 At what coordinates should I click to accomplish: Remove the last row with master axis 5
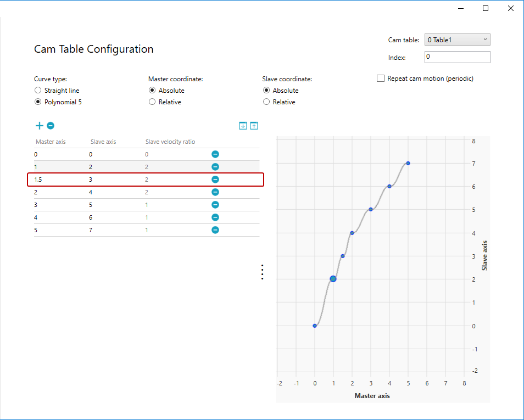pyautogui.click(x=215, y=230)
